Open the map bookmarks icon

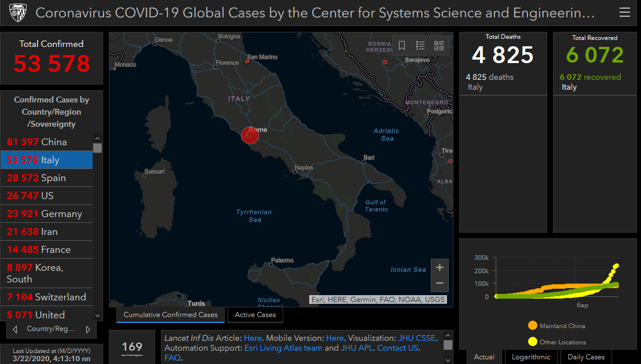(402, 45)
